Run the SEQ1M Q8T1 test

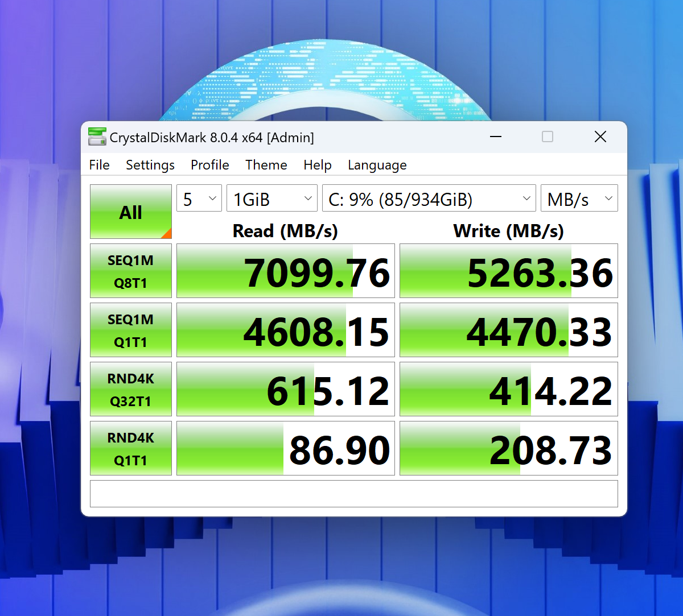131,271
